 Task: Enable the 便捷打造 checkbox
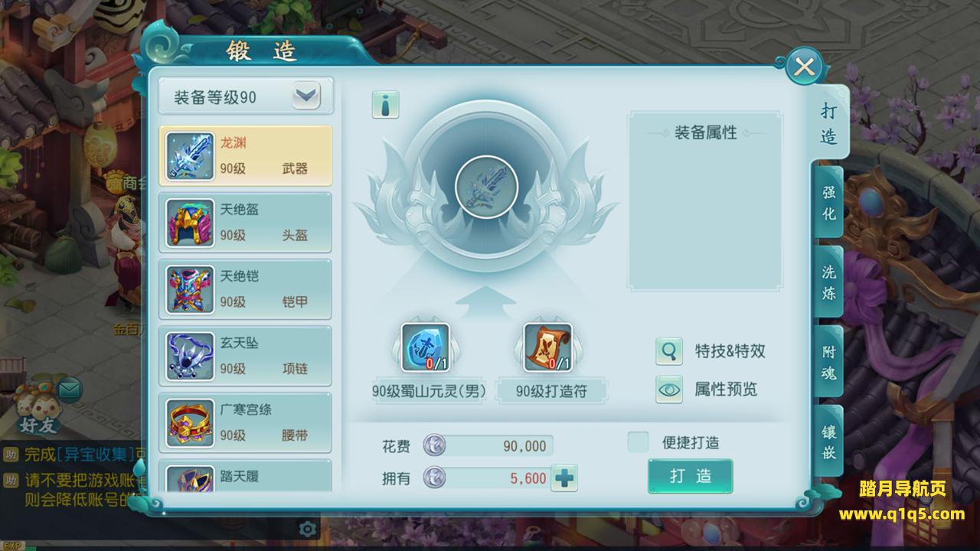(638, 442)
